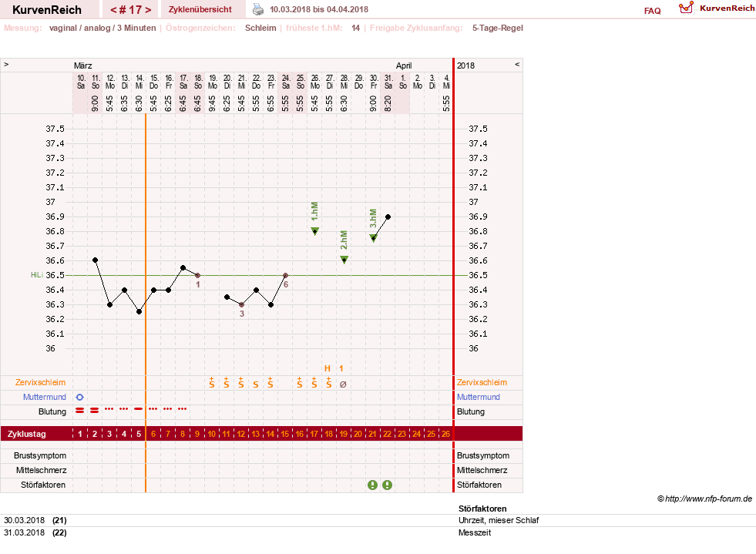Click the 31.03.2018 (22) entry
This screenshot has height=554, width=756.
(35, 532)
